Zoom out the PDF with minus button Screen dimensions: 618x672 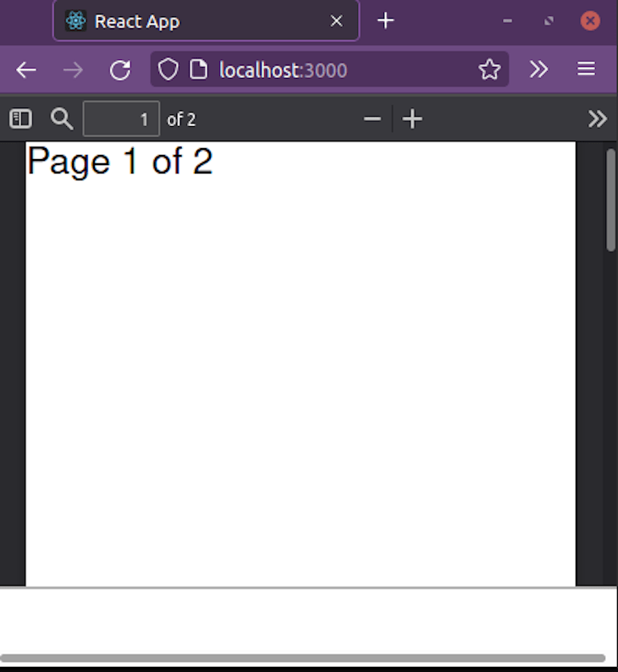pos(372,118)
